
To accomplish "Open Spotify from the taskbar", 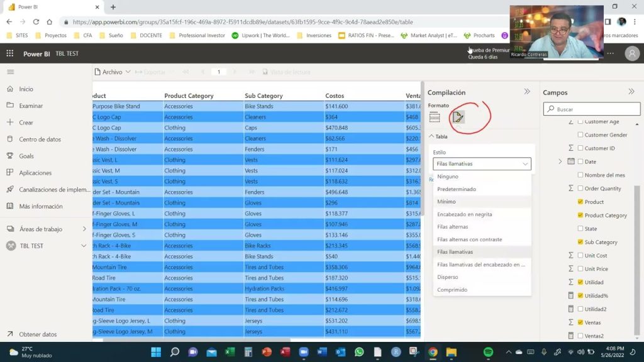I will 488,352.
